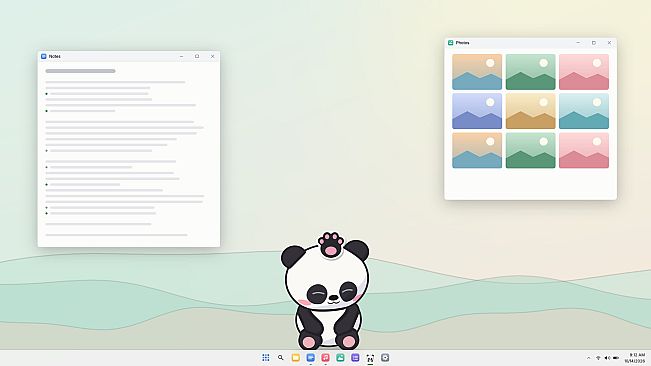
Task: Click the blue Notes taskbar icon
Action: click(x=311, y=358)
